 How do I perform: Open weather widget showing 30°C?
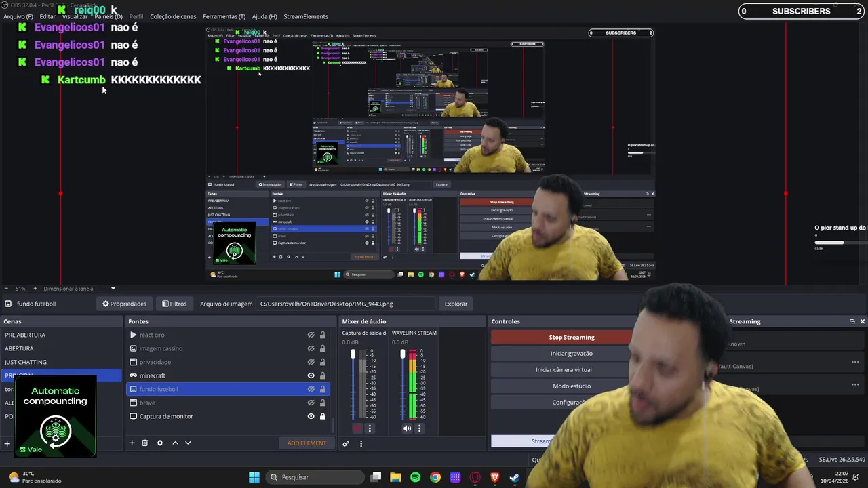coord(35,477)
